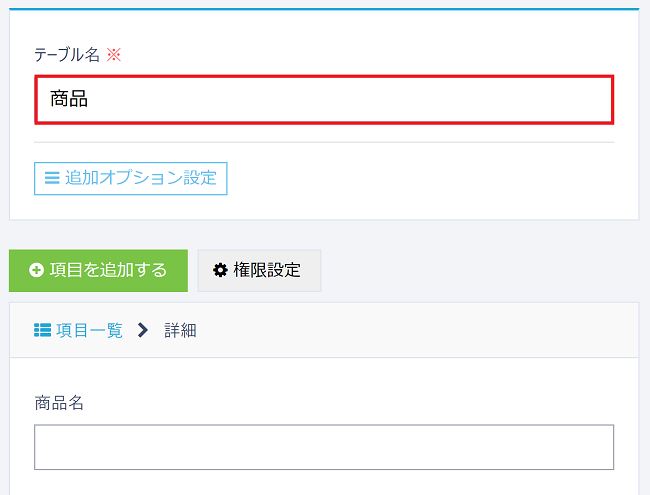The image size is (650, 495).
Task: Focus the empty 商品名 text field
Action: point(324,447)
